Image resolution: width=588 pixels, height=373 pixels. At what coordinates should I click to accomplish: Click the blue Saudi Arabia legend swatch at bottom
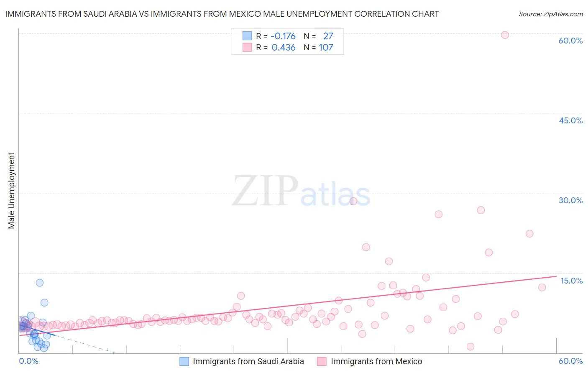(184, 361)
